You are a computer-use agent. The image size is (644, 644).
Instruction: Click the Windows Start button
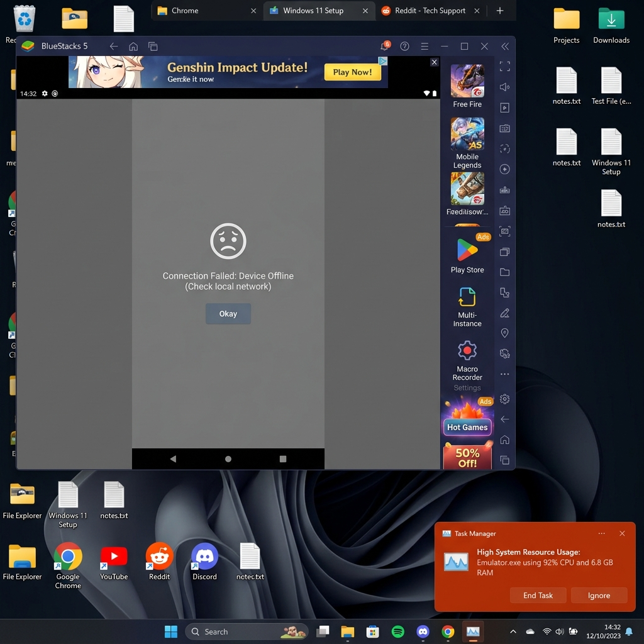pyautogui.click(x=171, y=631)
